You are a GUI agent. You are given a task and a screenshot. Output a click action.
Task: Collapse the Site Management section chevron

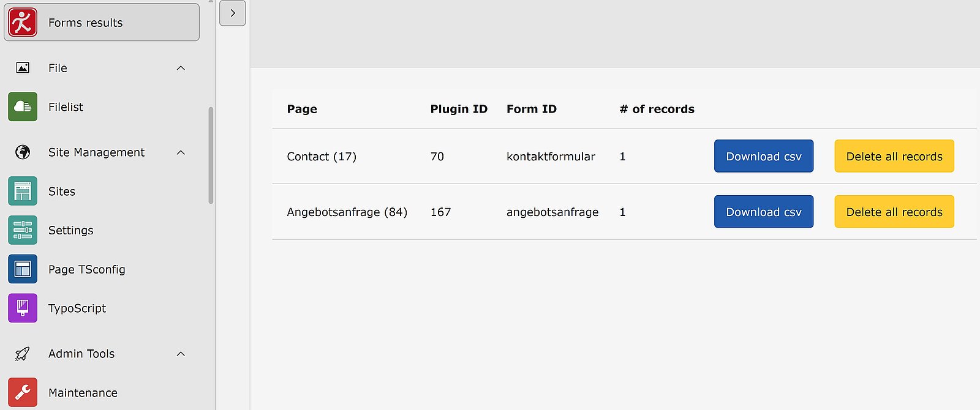click(x=181, y=152)
